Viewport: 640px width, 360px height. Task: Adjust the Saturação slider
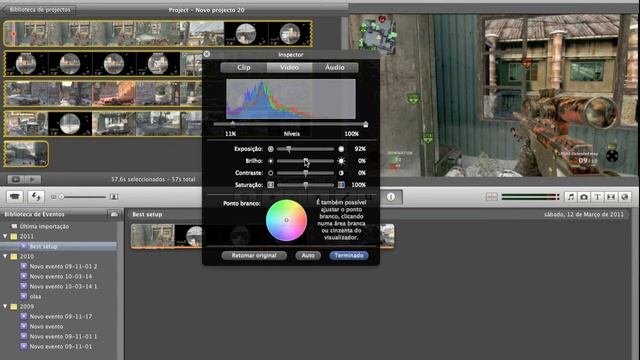[x=305, y=185]
